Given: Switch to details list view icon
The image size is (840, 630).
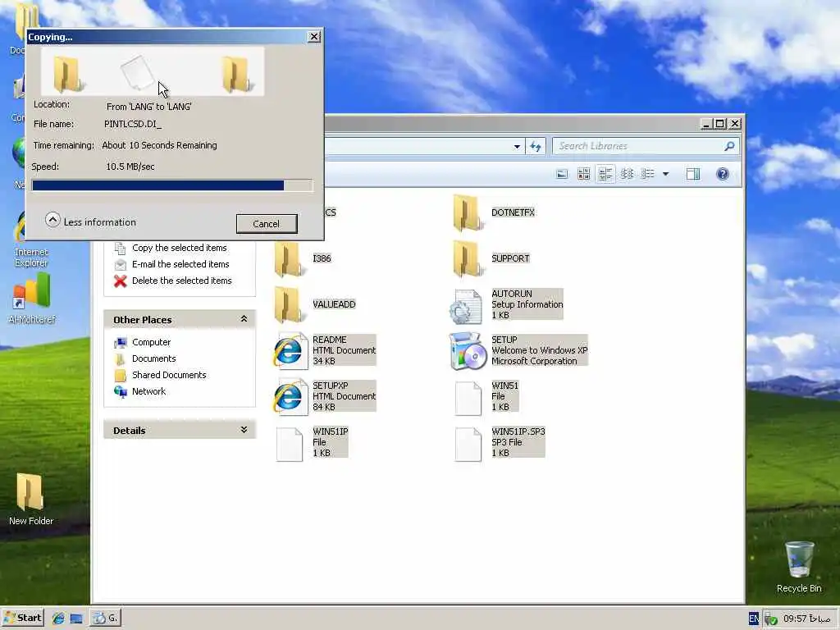Looking at the screenshot, I should tap(648, 174).
